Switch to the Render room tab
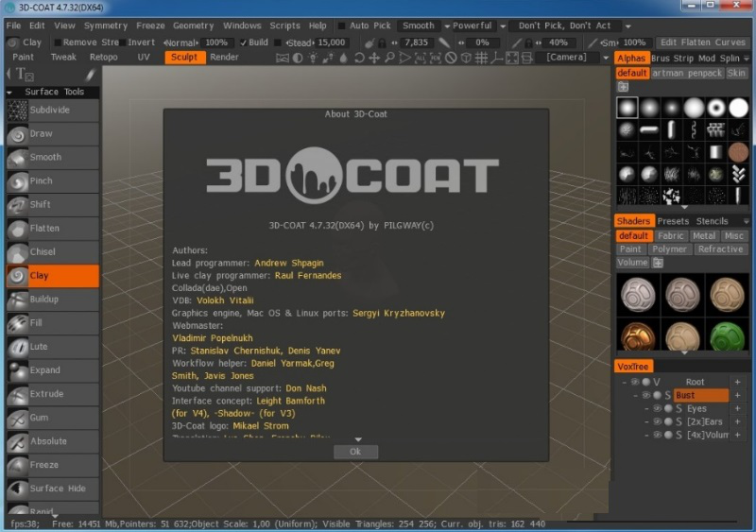The width and height of the screenshot is (756, 532). [224, 57]
